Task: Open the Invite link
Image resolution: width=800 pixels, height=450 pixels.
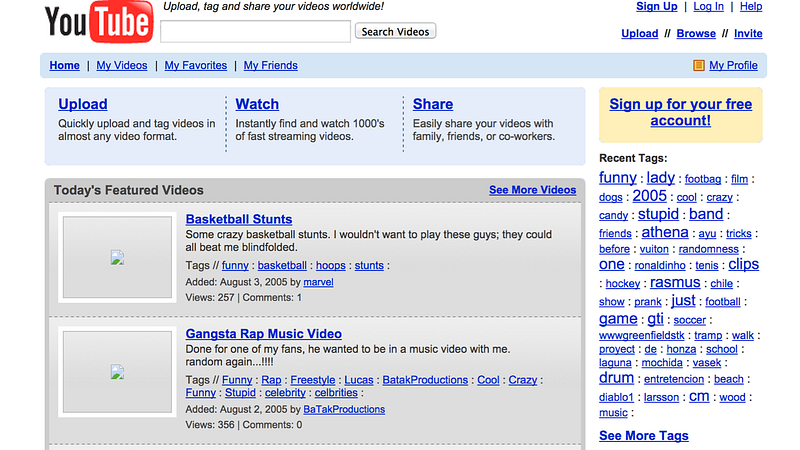Action: tap(748, 34)
